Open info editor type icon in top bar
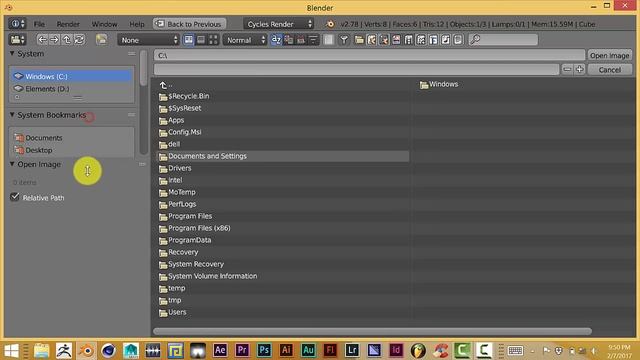 [x=17, y=24]
